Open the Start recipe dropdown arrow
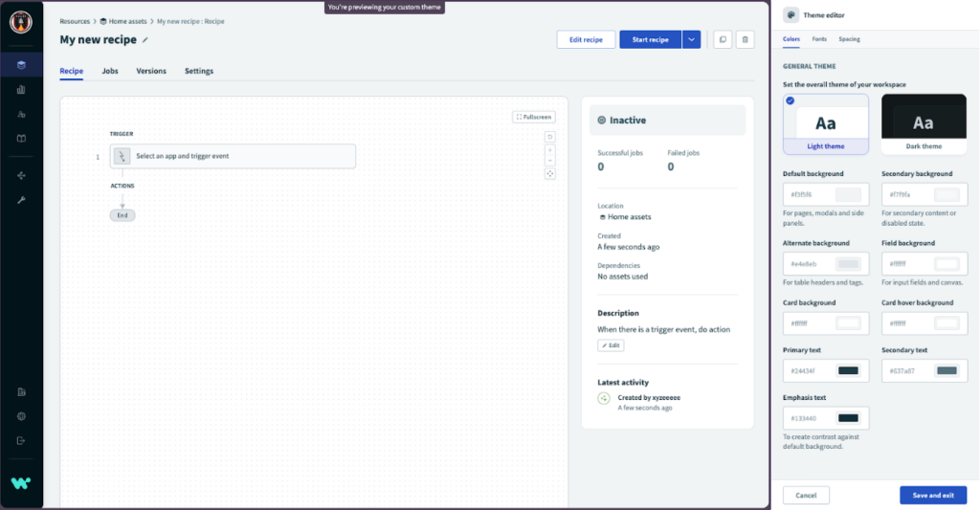The width and height of the screenshot is (980, 510). click(691, 39)
